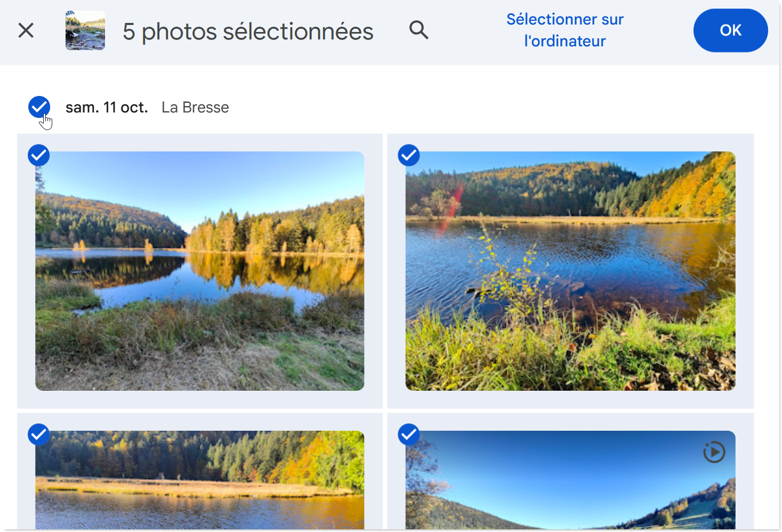Click the 'sam. 11 oct.' date label
The width and height of the screenshot is (782, 532).
(x=107, y=108)
